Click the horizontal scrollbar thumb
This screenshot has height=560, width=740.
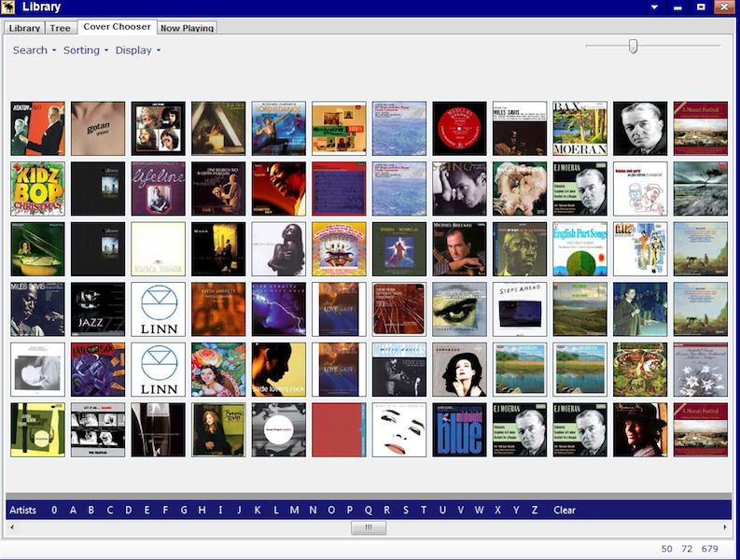pos(369,527)
